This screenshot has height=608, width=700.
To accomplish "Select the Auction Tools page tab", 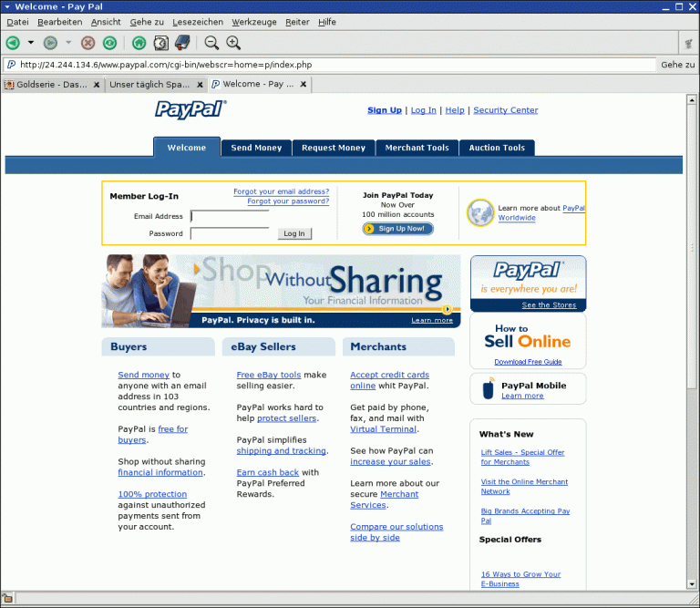I will click(x=497, y=148).
